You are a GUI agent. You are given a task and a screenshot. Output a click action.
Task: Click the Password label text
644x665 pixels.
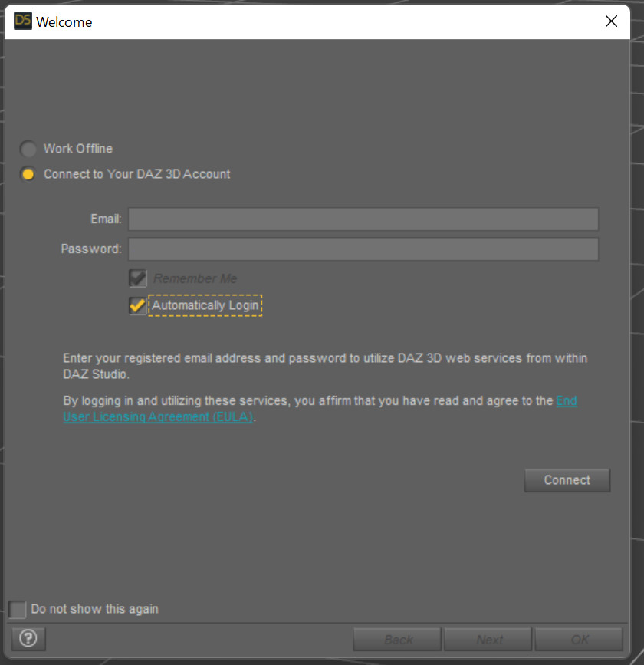pyautogui.click(x=91, y=249)
